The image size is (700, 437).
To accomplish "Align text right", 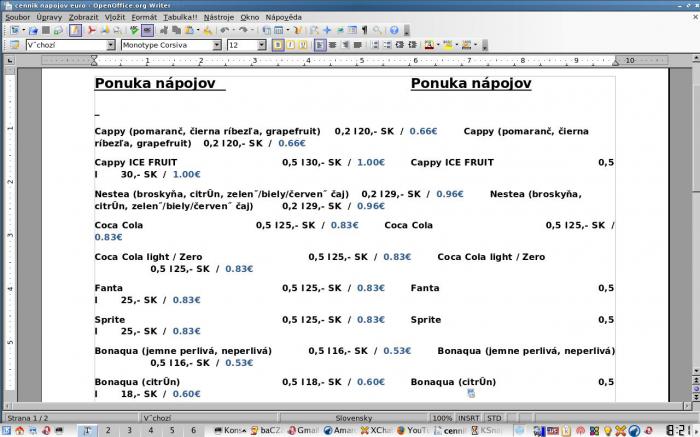I will pyautogui.click(x=345, y=45).
